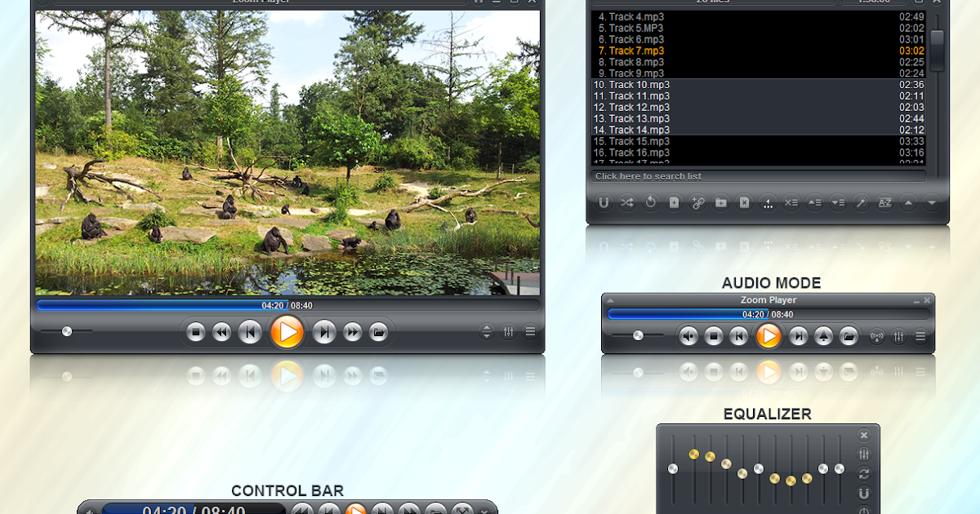Reset equalizer with the circular arrows icon
The height and width of the screenshot is (514, 980).
point(864,474)
